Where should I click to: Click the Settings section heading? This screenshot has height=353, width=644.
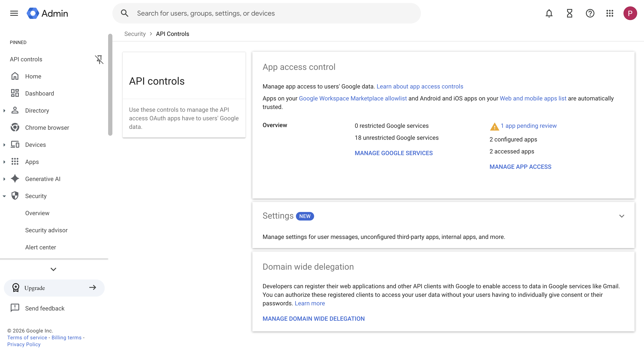coord(278,216)
